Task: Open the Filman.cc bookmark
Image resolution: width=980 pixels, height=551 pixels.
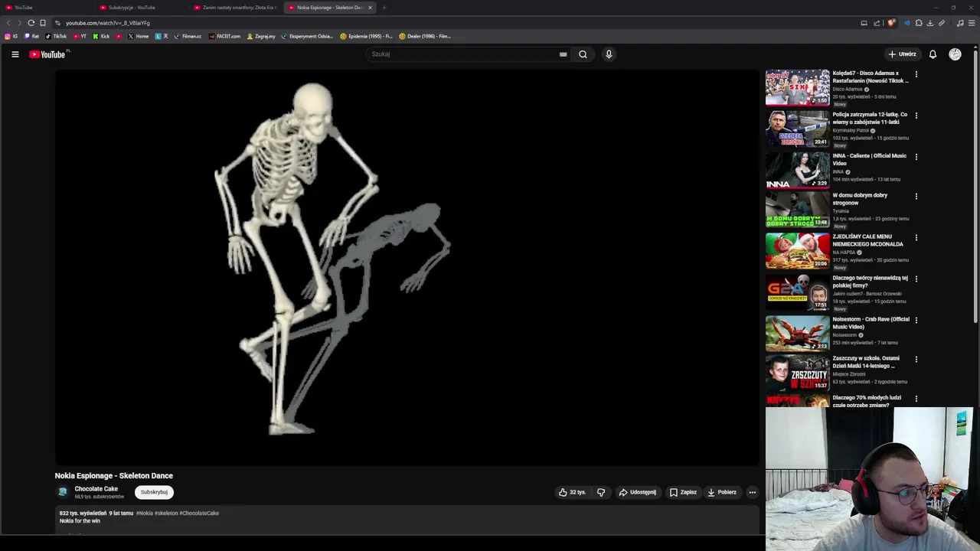Action: pyautogui.click(x=188, y=36)
